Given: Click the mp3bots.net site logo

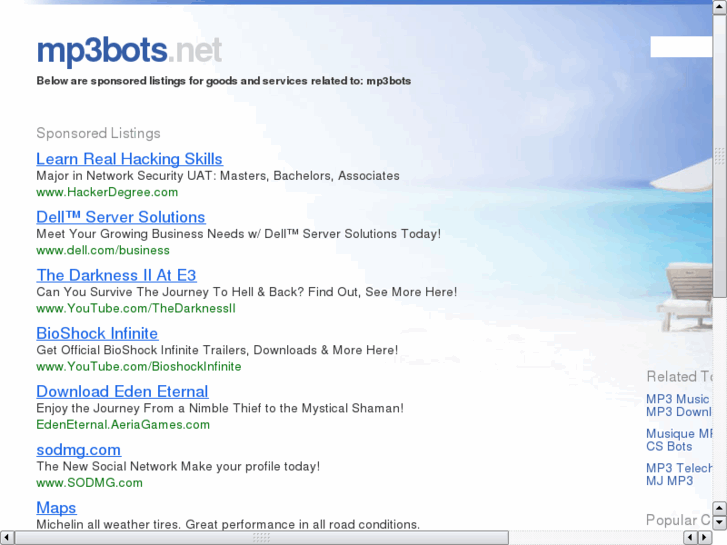Looking at the screenshot, I should [x=129, y=51].
